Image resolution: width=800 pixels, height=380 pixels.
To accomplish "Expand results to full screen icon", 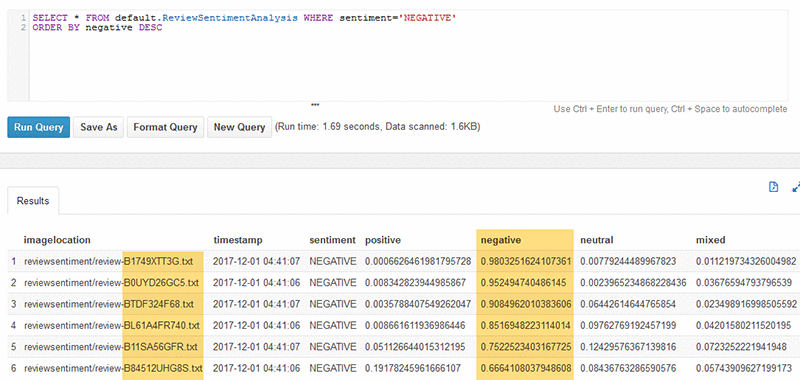I will pos(796,187).
